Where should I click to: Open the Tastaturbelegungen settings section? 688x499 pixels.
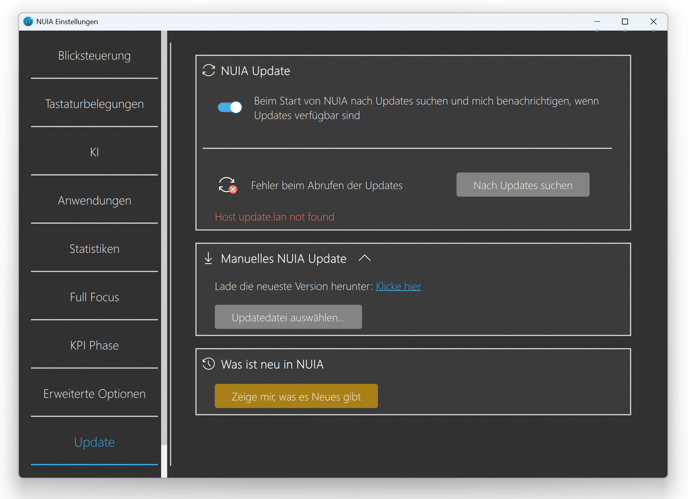(94, 104)
